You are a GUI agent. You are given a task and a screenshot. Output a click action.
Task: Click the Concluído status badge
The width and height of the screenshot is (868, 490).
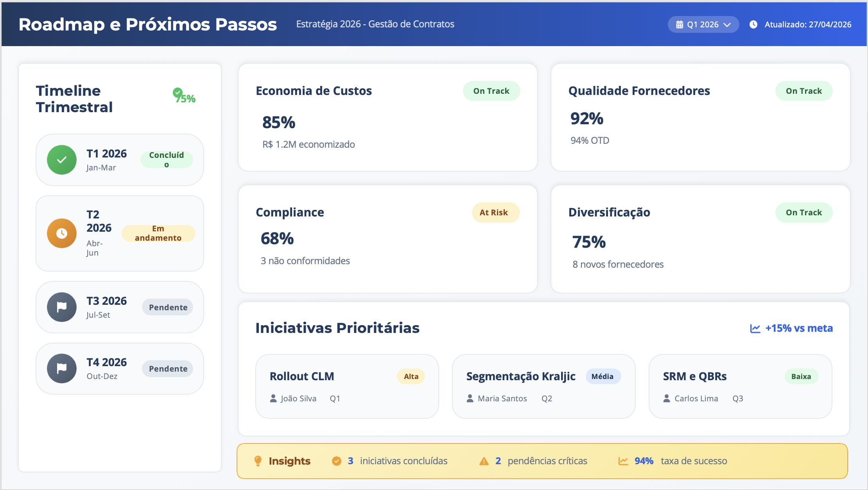click(x=167, y=159)
